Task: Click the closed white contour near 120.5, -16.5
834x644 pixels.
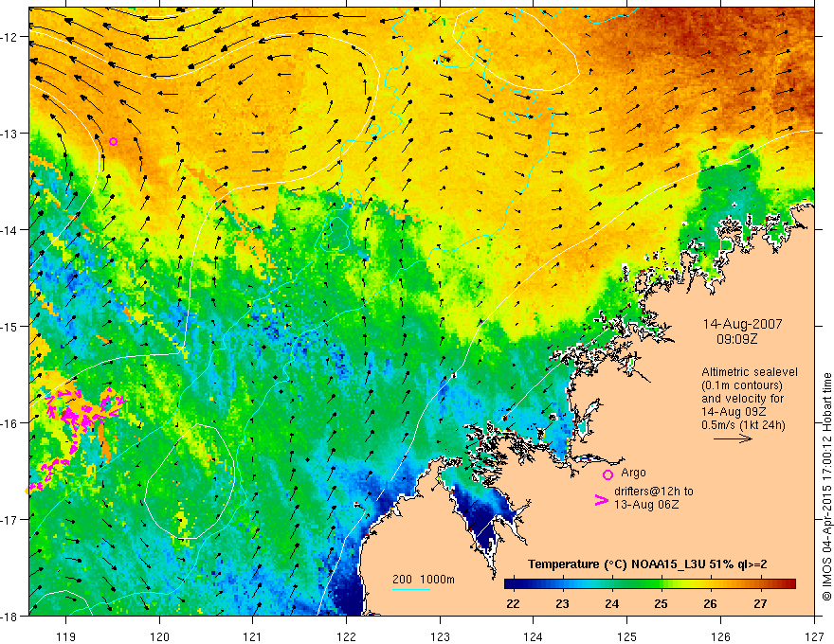Action: 190,481
